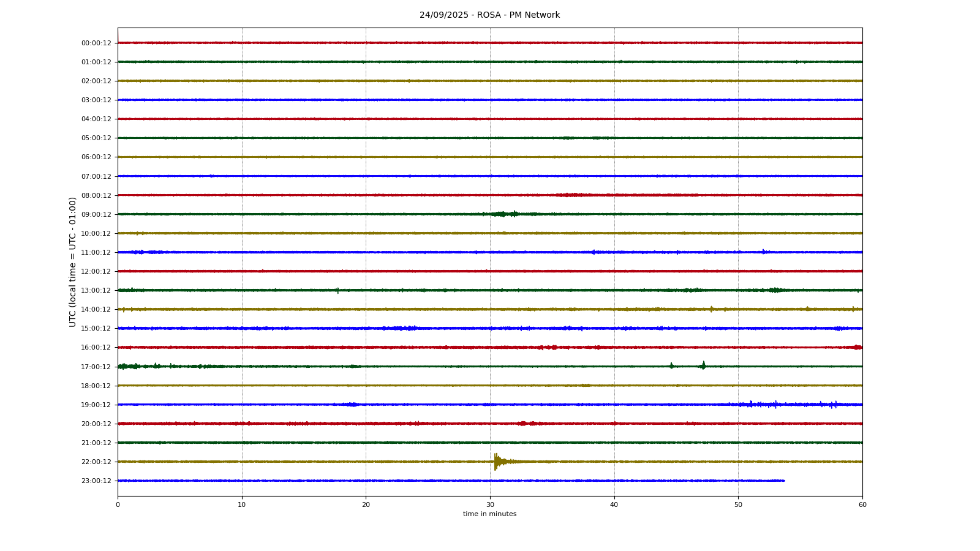
Task: Select the 23:00:12 row label
Action: tap(96, 481)
